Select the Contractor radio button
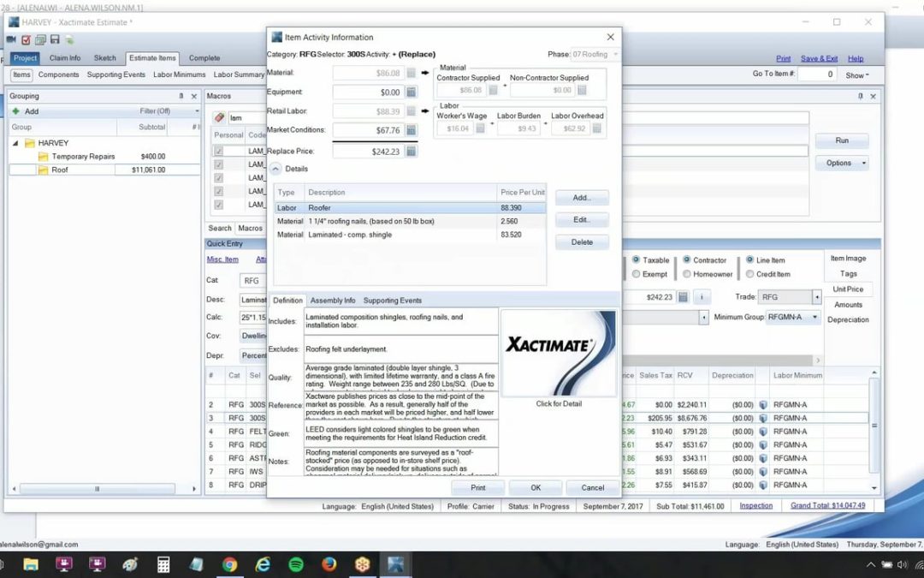924x578 pixels. click(x=686, y=260)
